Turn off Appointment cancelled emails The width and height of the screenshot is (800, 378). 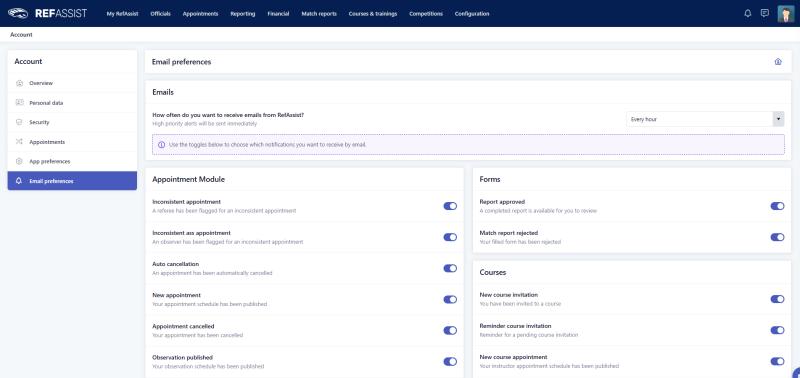[x=450, y=331]
